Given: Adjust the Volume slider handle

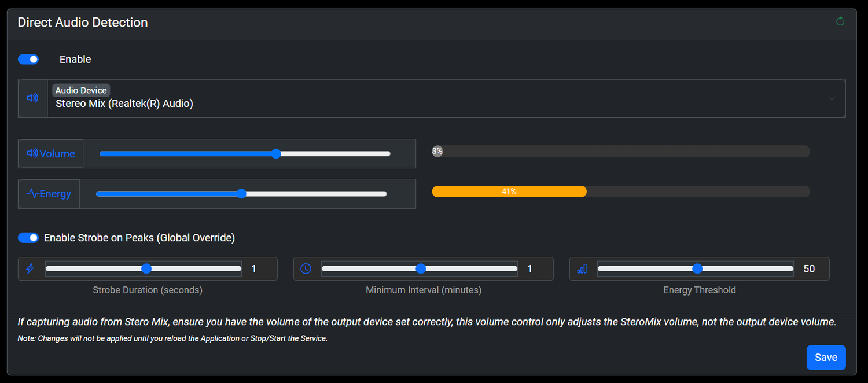Looking at the screenshot, I should [276, 153].
